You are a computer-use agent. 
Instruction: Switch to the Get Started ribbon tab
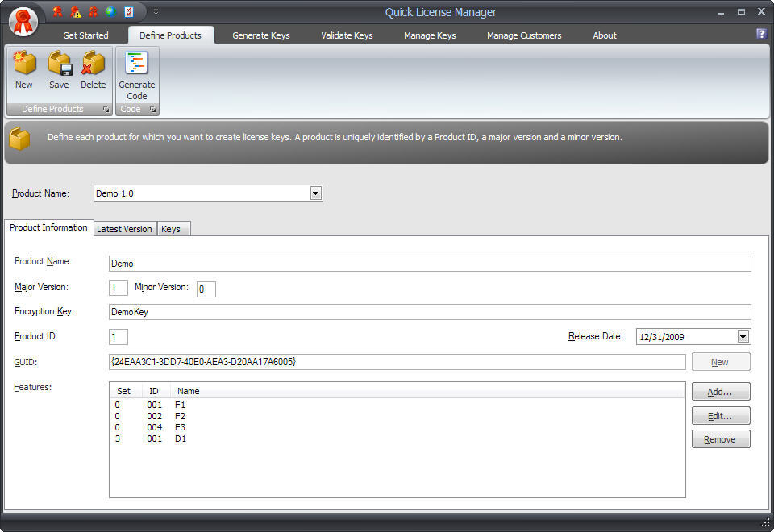(x=85, y=35)
